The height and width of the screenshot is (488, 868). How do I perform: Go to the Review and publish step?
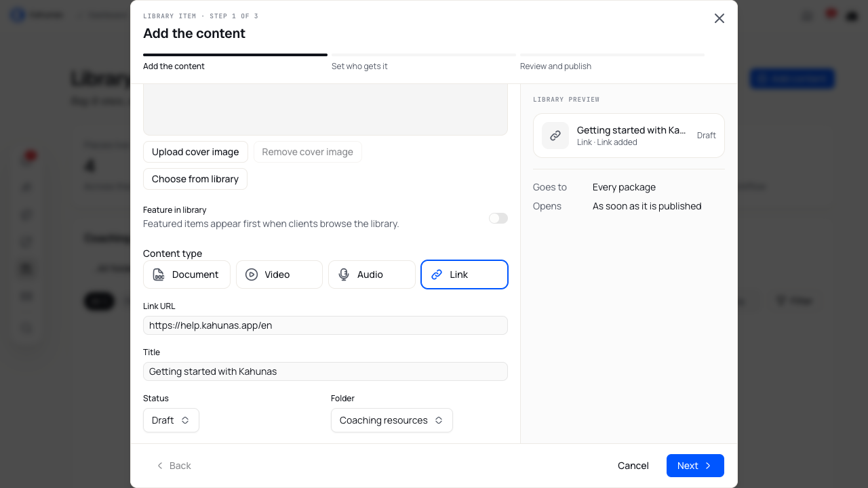(x=555, y=66)
